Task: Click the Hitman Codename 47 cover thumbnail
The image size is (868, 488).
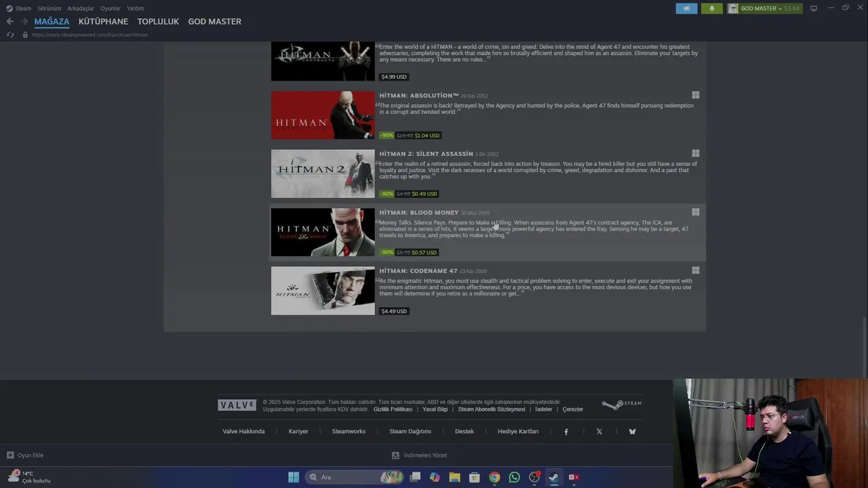Action: click(323, 291)
